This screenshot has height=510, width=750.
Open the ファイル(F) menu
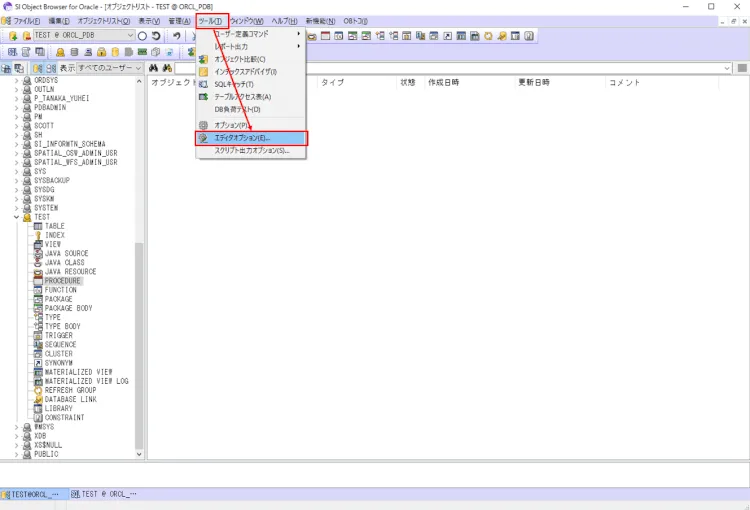tap(26, 21)
